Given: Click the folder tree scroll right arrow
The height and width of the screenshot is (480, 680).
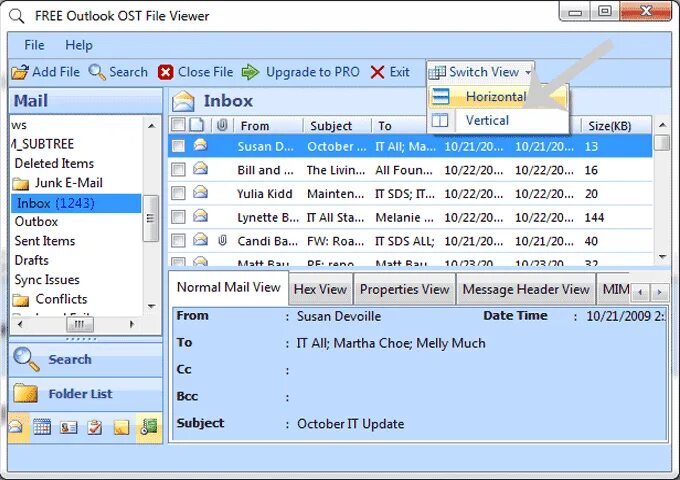Looking at the screenshot, I should click(x=132, y=324).
